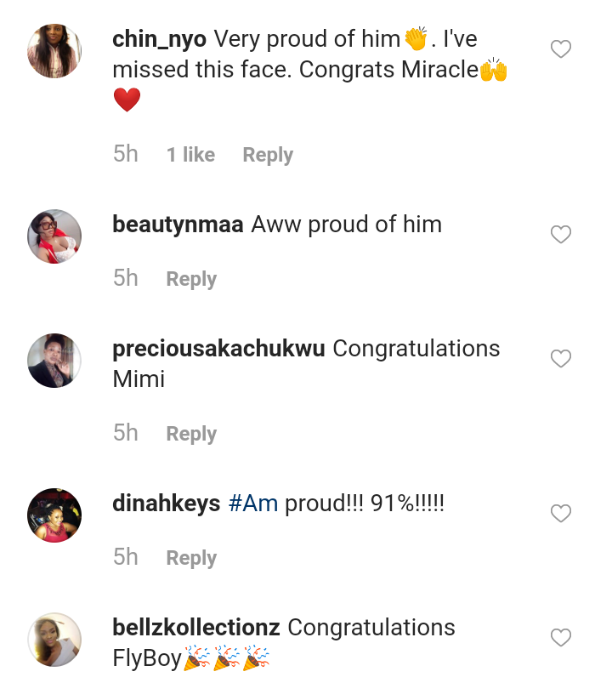Reply to chin_nyo's comment
The width and height of the screenshot is (612, 700).
coord(268,155)
